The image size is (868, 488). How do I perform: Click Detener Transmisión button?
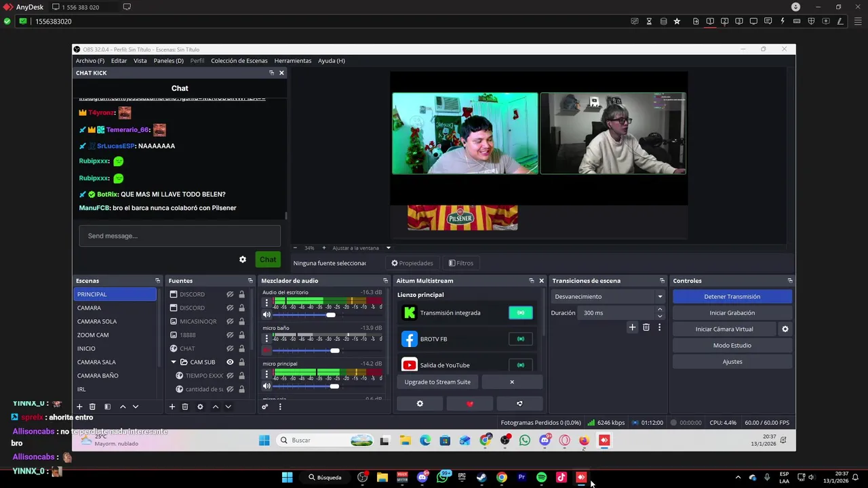(732, 297)
